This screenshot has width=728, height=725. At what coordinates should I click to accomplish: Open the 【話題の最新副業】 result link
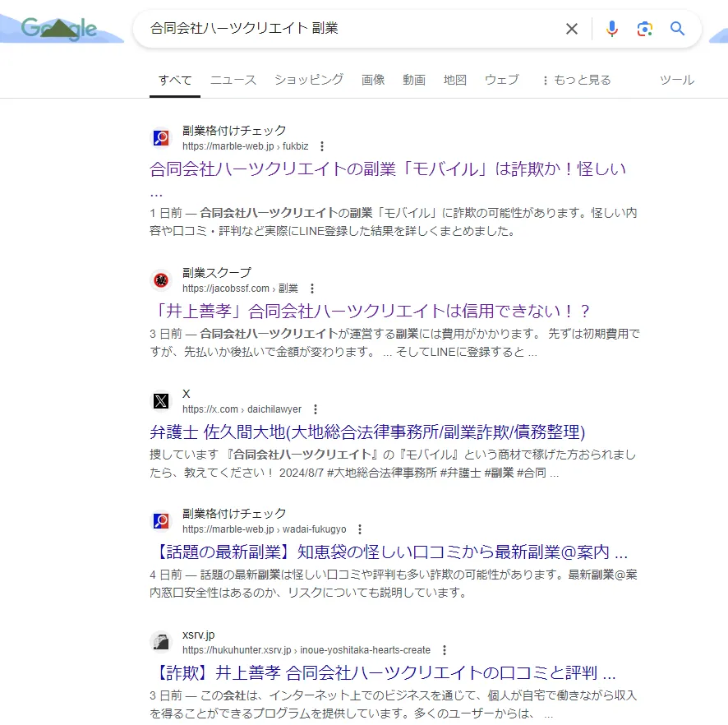pos(389,552)
